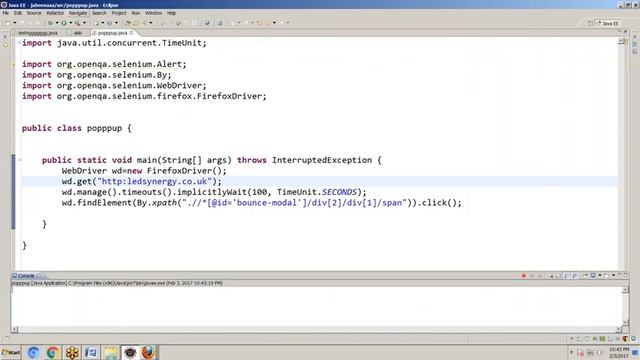Screen dimensions: 640x360
Task: Select the Console view tab
Action: point(26,276)
